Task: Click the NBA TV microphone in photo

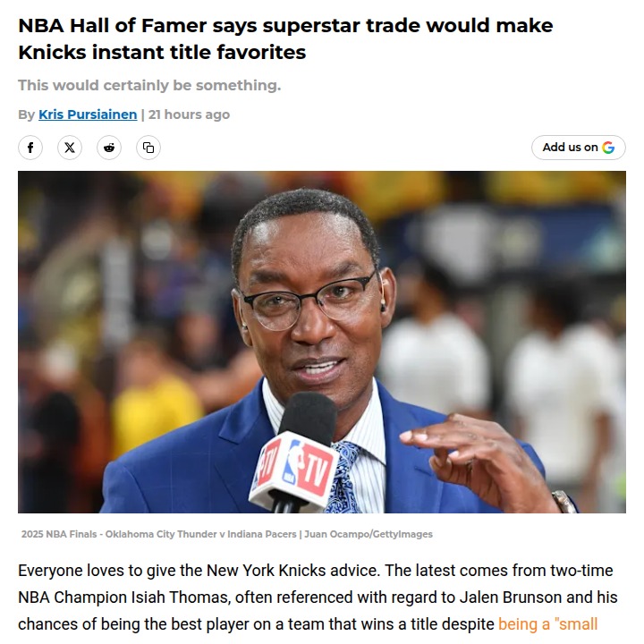Action: pyautogui.click(x=295, y=452)
